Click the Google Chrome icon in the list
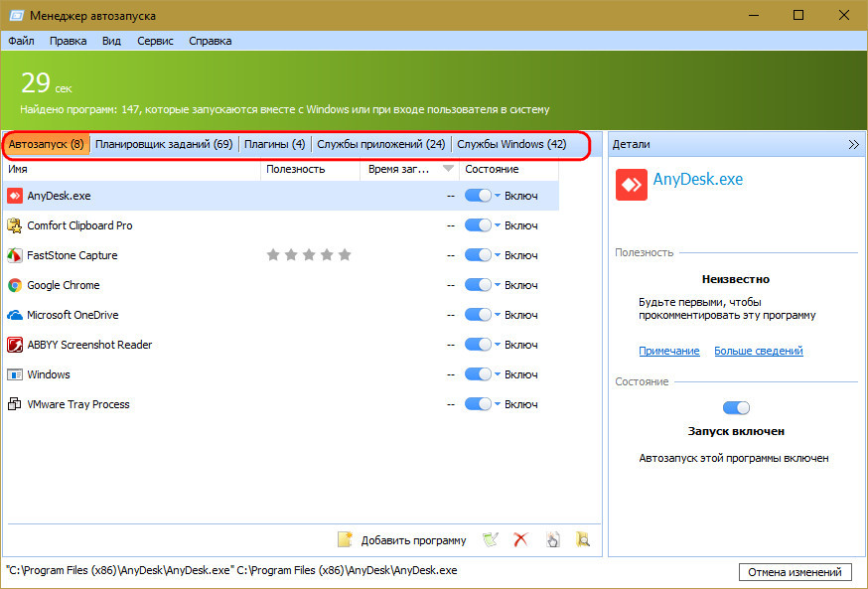Viewport: 868px width, 589px height. pos(15,285)
